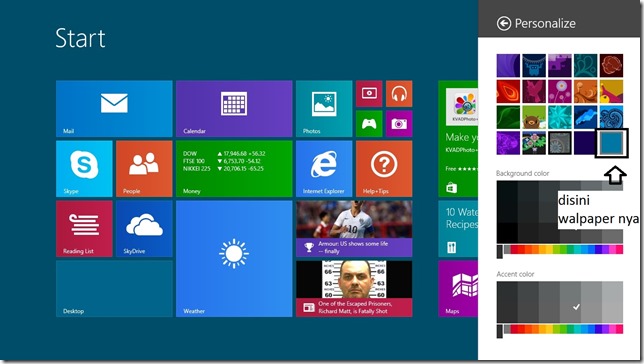This screenshot has height=364, width=644.
Task: Pick the solid dark navy background thumbnail
Action: 585,143
